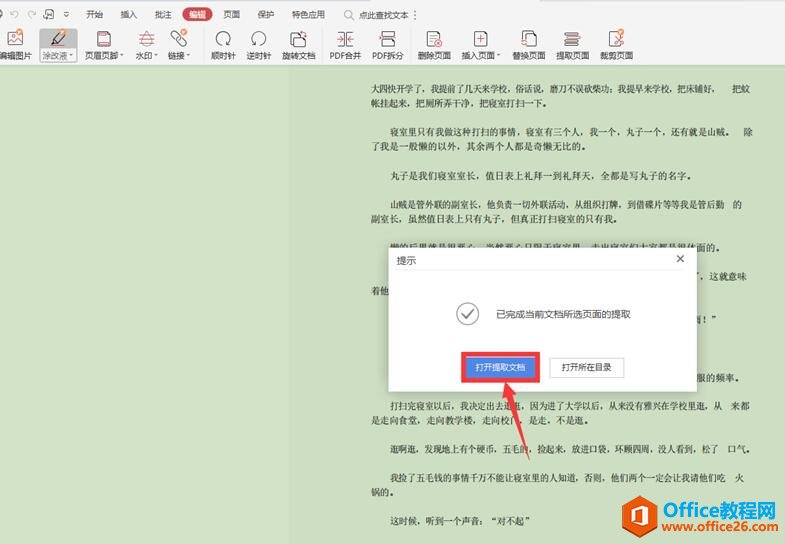785x544 pixels.
Task: Click the 打开所在目录 button
Action: coord(586,367)
